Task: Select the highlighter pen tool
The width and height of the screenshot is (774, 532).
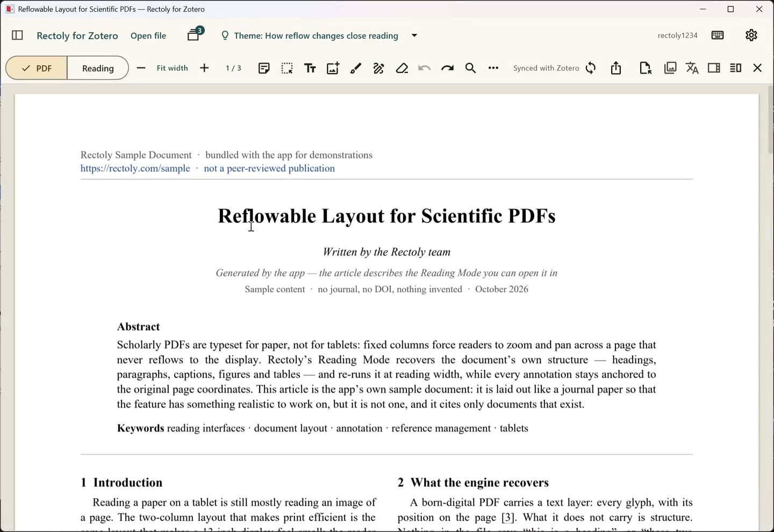Action: [x=379, y=68]
